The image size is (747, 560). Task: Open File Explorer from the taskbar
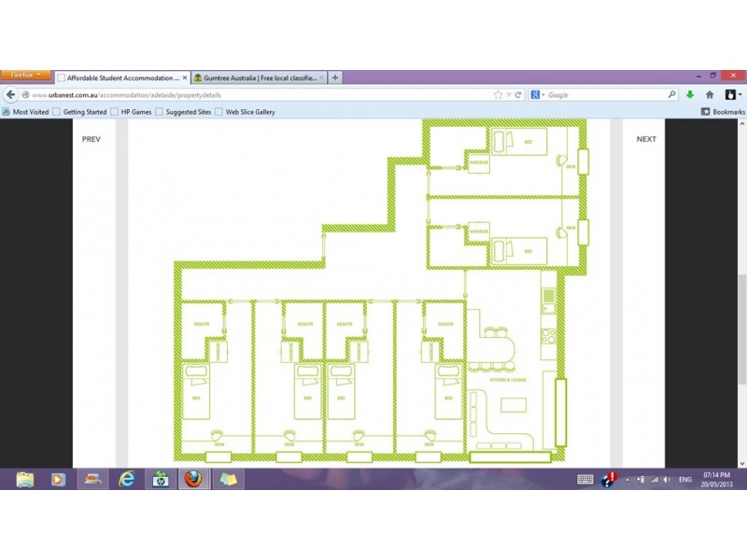click(25, 479)
